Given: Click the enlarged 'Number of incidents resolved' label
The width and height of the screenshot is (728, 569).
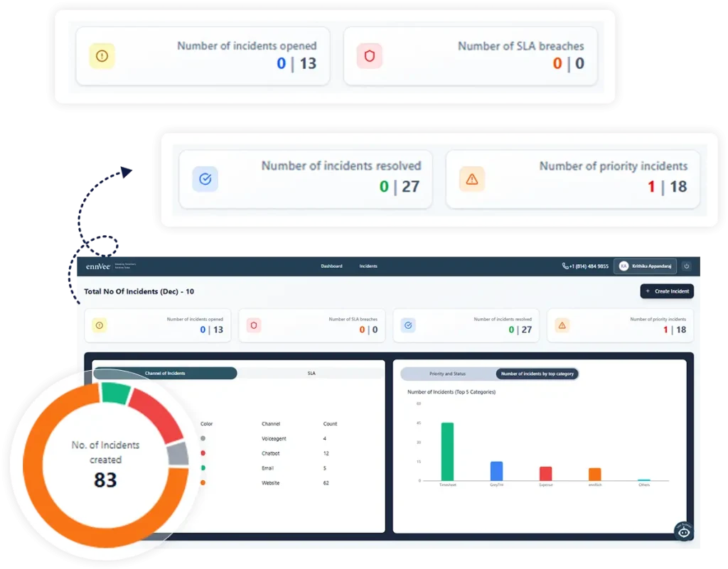Looking at the screenshot, I should (x=341, y=166).
